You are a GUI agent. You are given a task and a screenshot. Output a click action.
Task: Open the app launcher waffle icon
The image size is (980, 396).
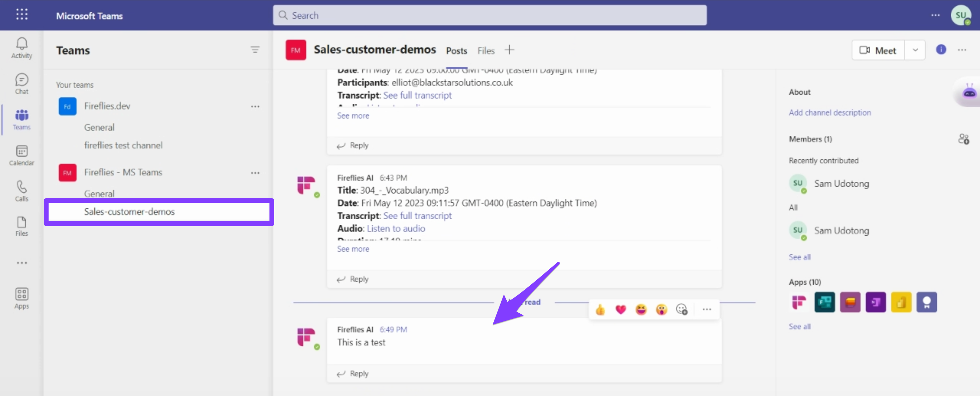click(x=22, y=15)
